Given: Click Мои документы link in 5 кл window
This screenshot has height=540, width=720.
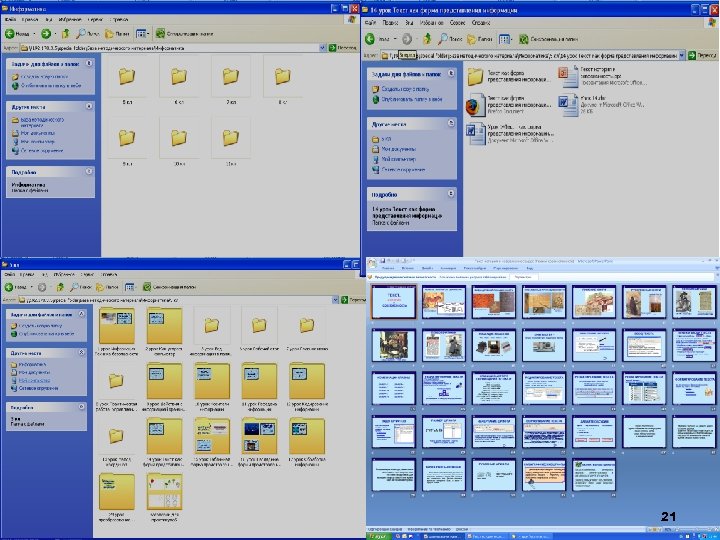Looking at the screenshot, I should [32, 372].
